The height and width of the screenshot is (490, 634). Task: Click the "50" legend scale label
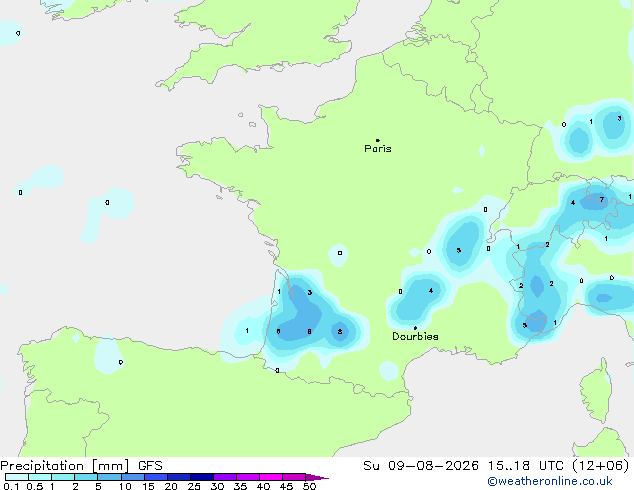[x=309, y=486]
